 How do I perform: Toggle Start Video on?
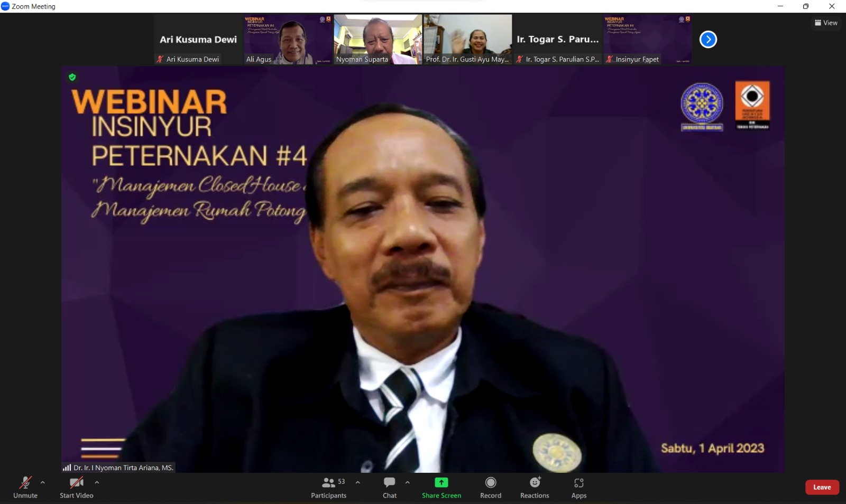point(77,487)
